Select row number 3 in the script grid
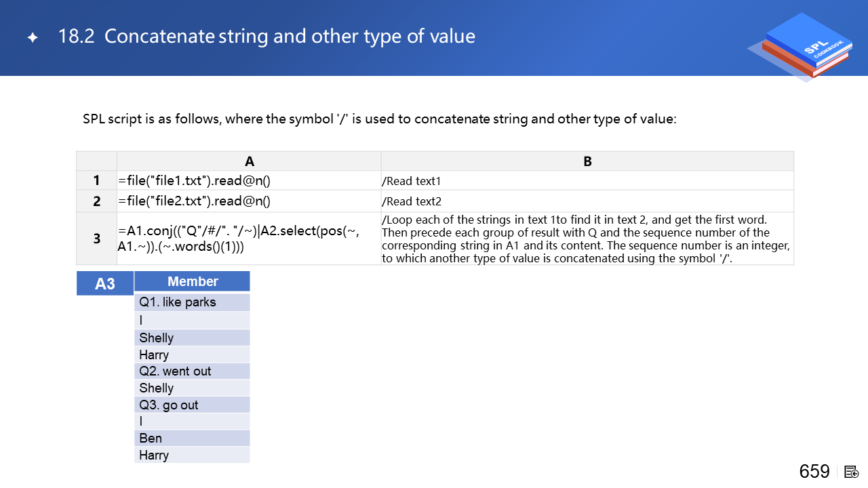The height and width of the screenshot is (488, 868). (96, 239)
